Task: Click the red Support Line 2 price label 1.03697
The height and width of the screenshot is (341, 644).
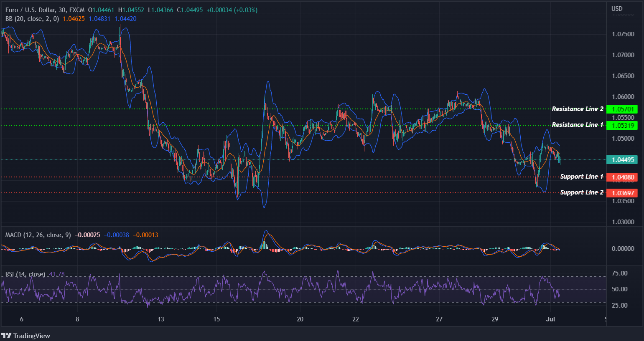Action: coord(622,193)
